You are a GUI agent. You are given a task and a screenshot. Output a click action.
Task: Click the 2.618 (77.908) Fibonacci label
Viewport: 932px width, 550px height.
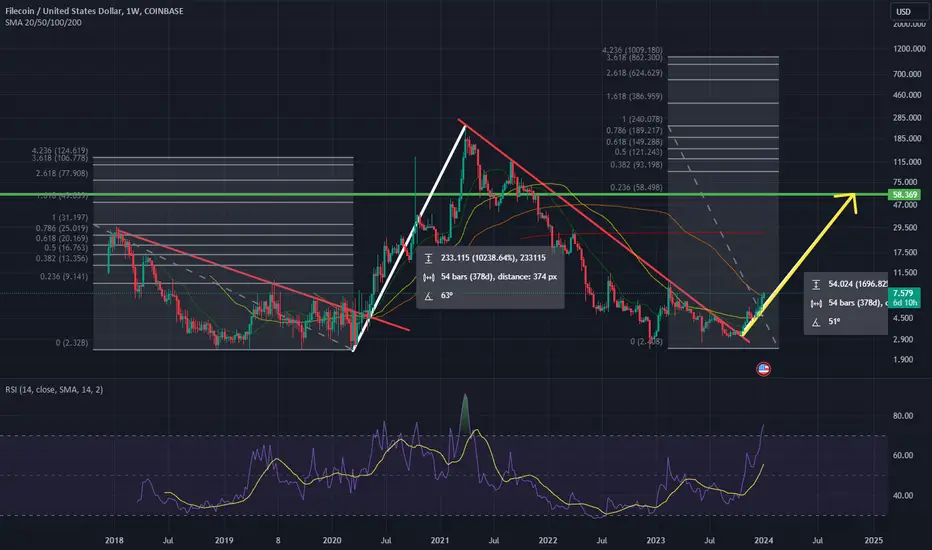(x=62, y=174)
